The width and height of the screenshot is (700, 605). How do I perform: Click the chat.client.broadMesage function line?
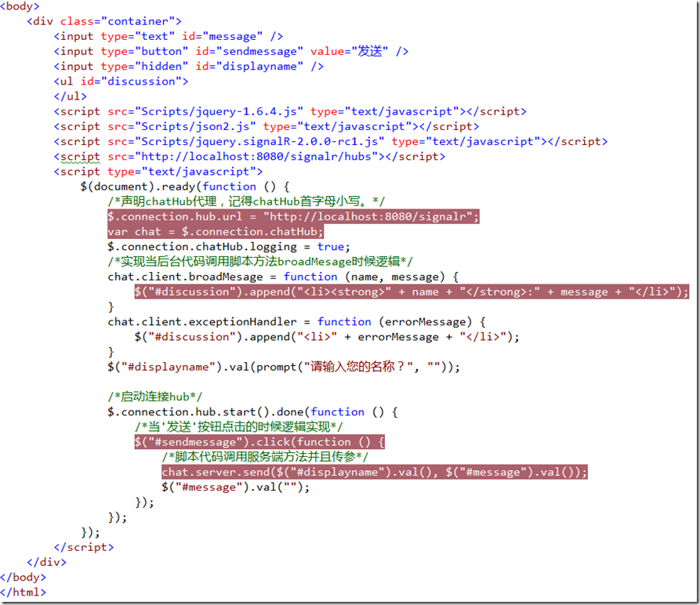283,277
